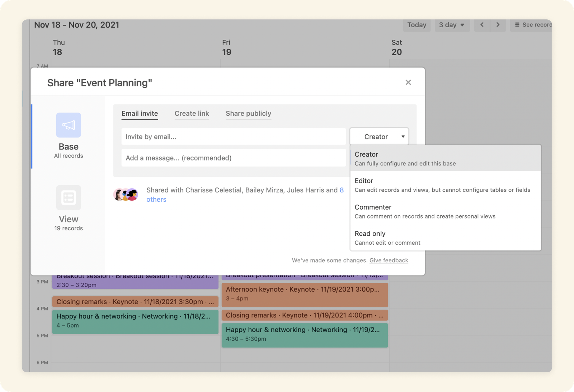Screen dimensions: 574x392
Task: Open the 8 others collaborators link
Action: pyautogui.click(x=245, y=195)
